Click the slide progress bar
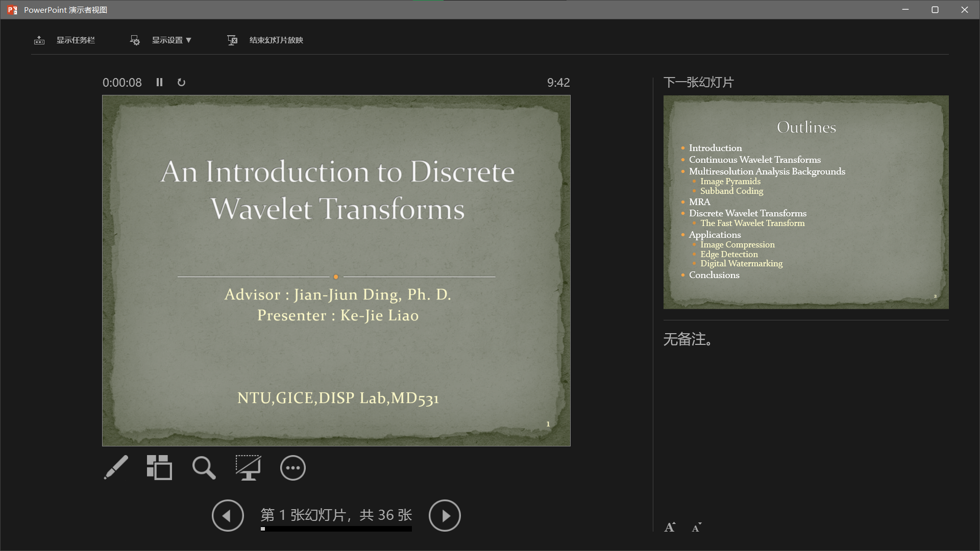 coord(336,529)
